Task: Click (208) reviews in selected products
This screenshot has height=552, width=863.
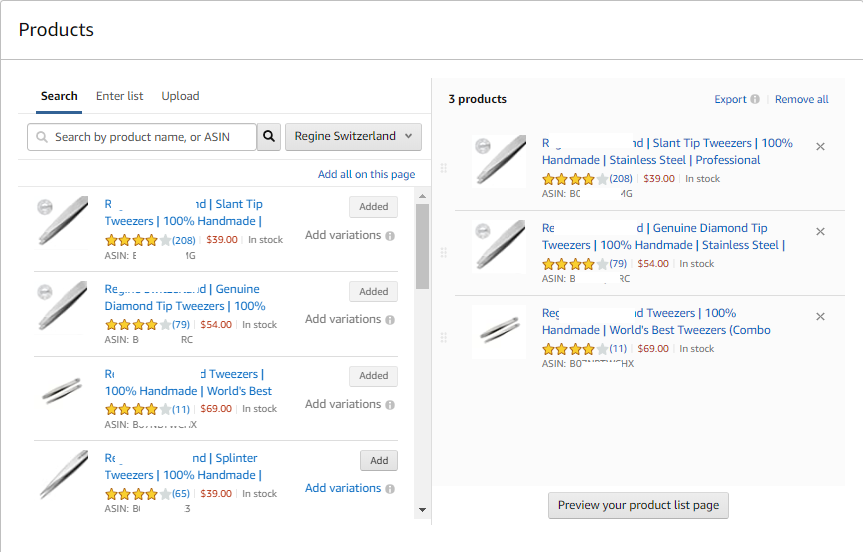Action: tap(621, 178)
